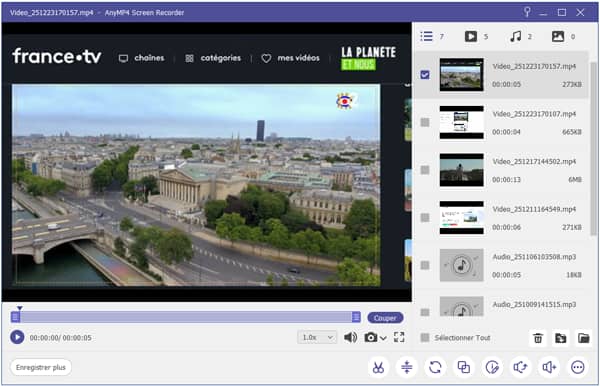Select the Audio_251106103508.mp3 thumbnail
Image resolution: width=600 pixels, height=386 pixels.
click(x=461, y=265)
